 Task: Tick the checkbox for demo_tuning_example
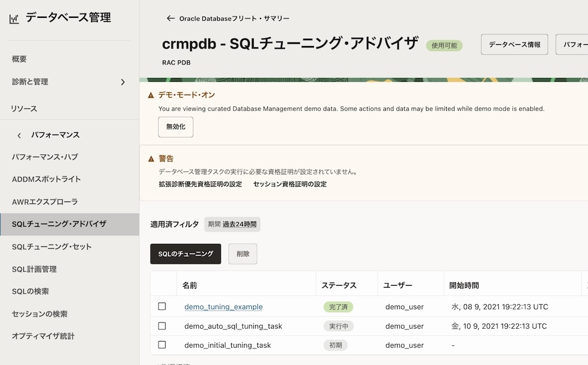[x=162, y=306]
